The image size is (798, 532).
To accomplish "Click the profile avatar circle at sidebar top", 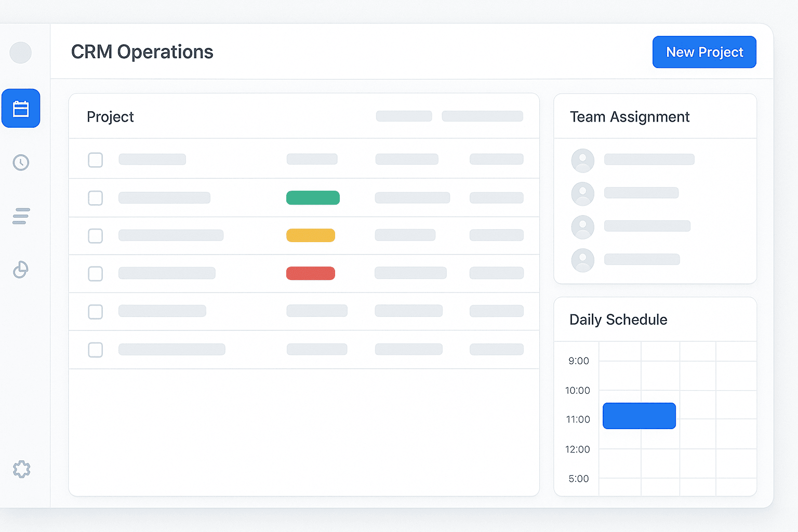I will [x=21, y=52].
